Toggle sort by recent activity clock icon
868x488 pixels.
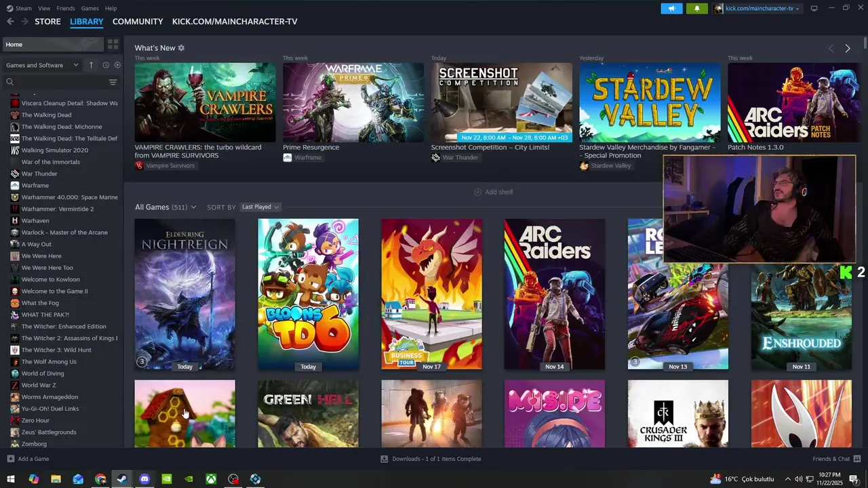pos(106,65)
